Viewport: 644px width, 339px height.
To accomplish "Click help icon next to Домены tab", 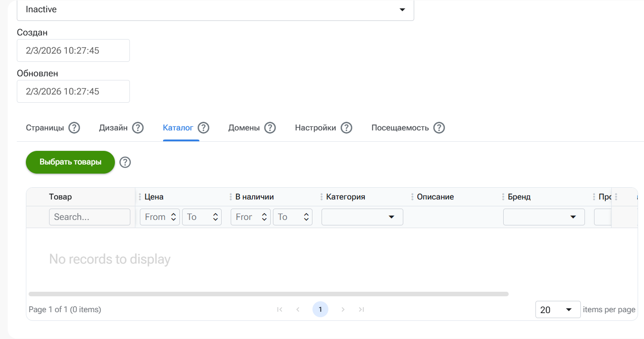I will [x=270, y=128].
